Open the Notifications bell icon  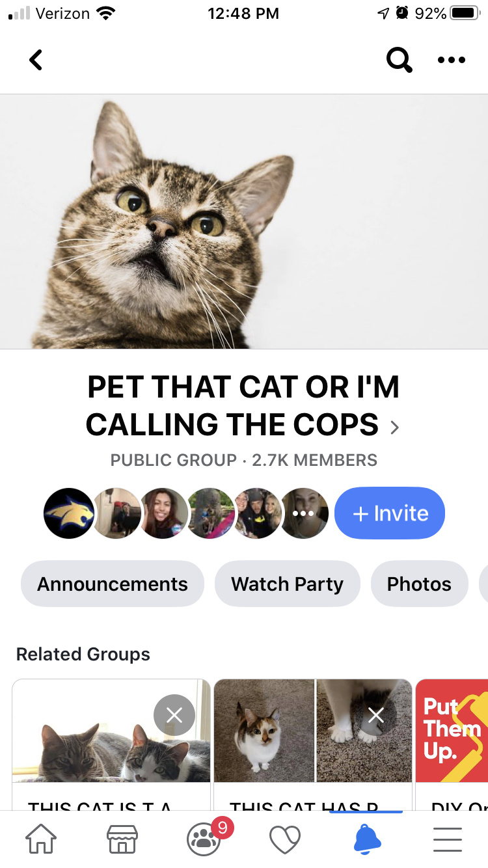pos(366,839)
